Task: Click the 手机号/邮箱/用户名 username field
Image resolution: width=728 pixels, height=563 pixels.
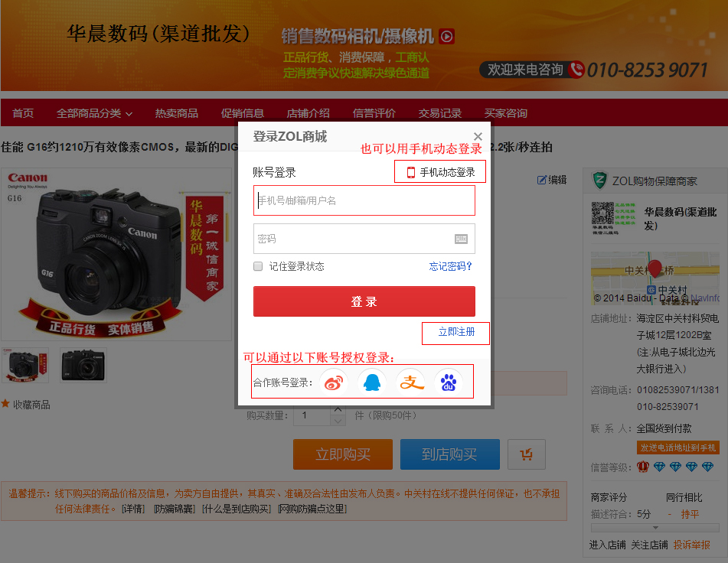Action: coord(364,200)
